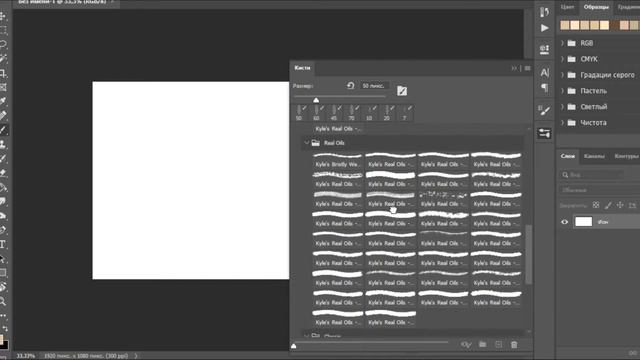The image size is (640, 360).
Task: Select the Zoom tool
Action: coord(3,302)
